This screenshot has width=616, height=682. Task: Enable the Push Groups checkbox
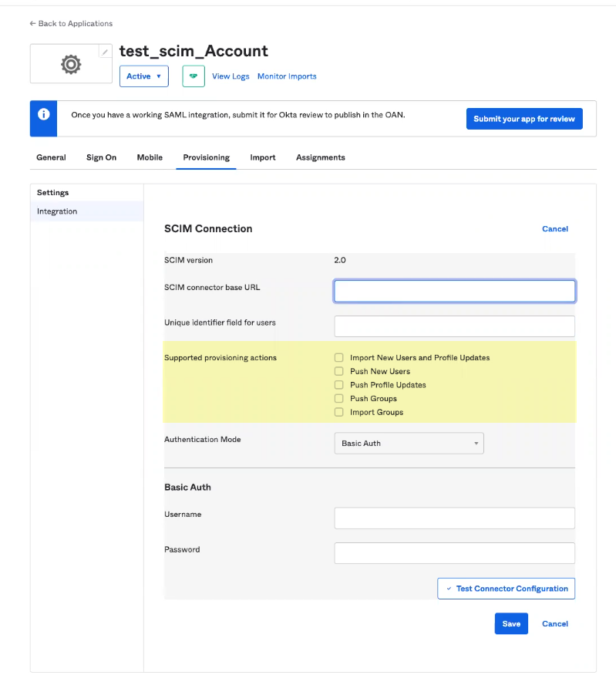339,399
